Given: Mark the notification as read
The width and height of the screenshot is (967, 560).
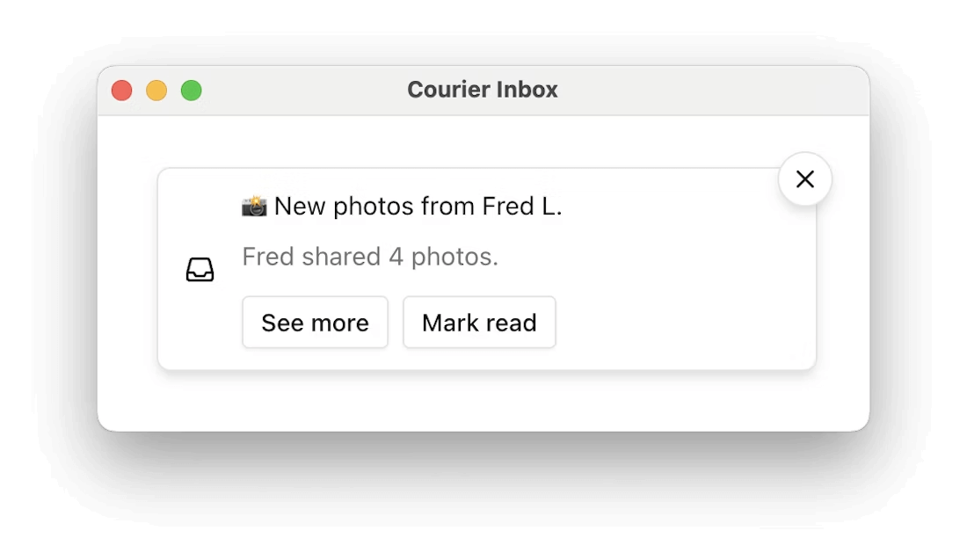Looking at the screenshot, I should 479,323.
